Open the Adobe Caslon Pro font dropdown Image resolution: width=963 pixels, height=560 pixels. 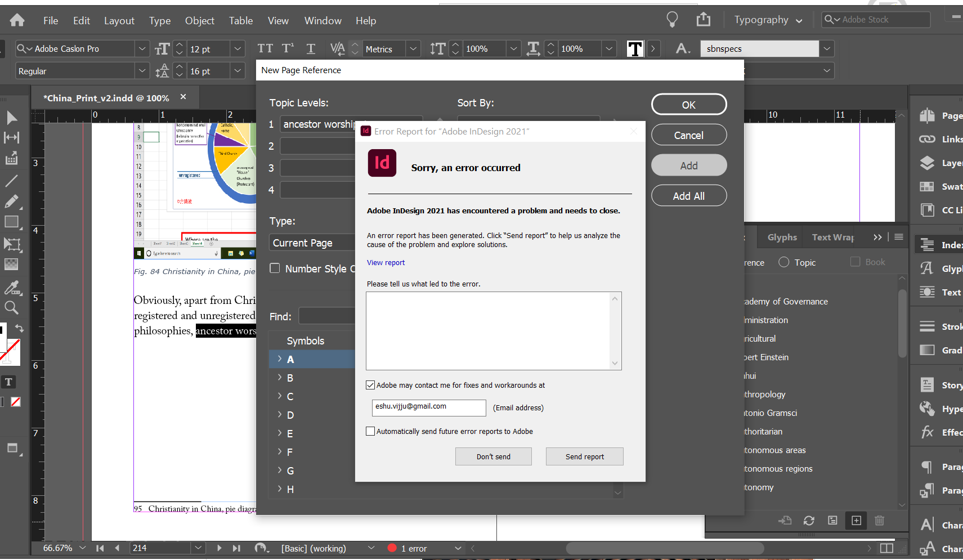pos(142,48)
